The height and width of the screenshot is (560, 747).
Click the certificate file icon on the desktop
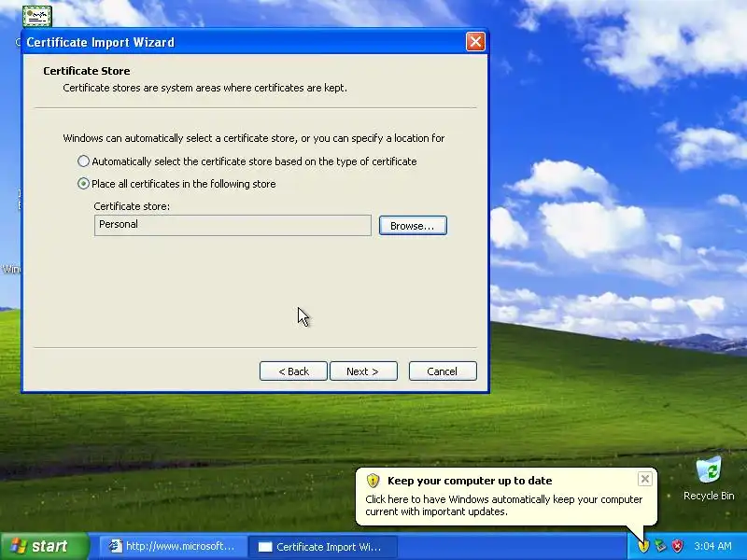click(37, 17)
